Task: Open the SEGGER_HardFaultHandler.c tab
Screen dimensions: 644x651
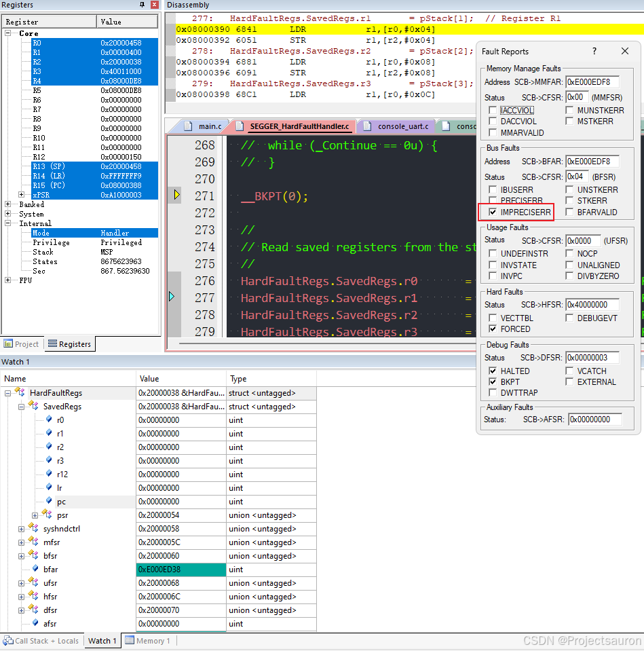Action: pos(299,126)
